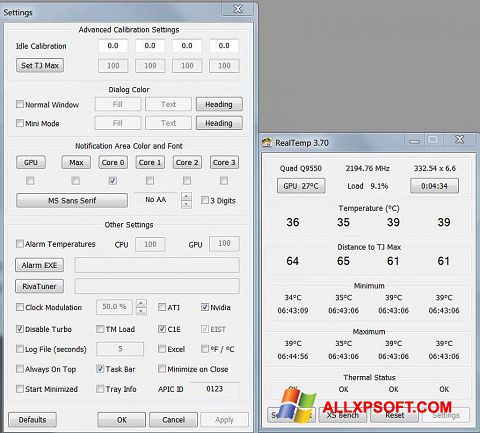Screen dimensions: 480x433
Task: Uncheck the Task Bar option
Action: coord(100,369)
